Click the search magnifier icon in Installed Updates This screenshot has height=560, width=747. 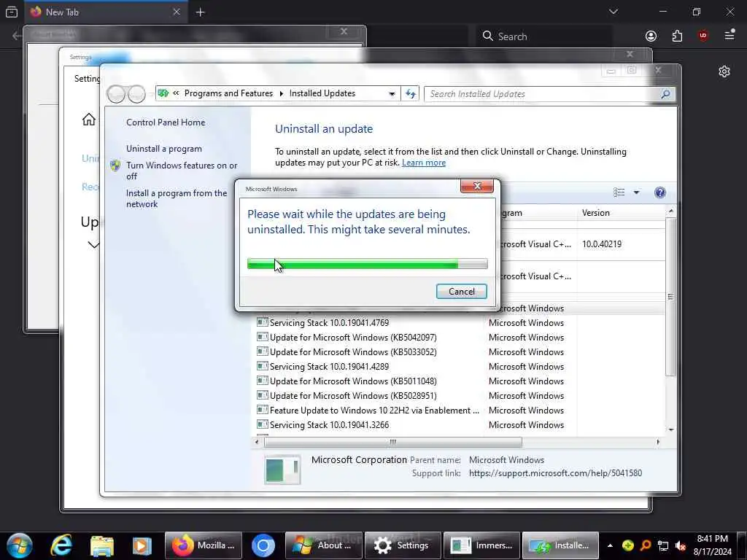coord(665,94)
